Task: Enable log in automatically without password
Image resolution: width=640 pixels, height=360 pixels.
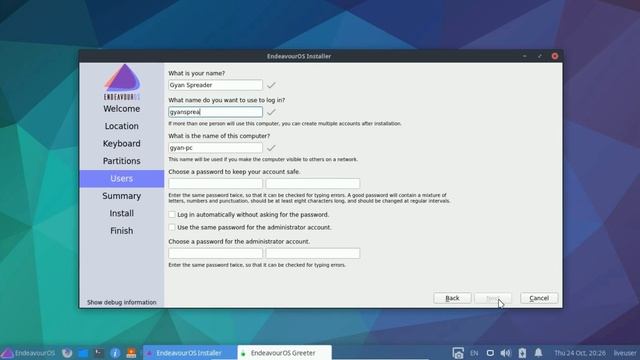Action: click(172, 214)
